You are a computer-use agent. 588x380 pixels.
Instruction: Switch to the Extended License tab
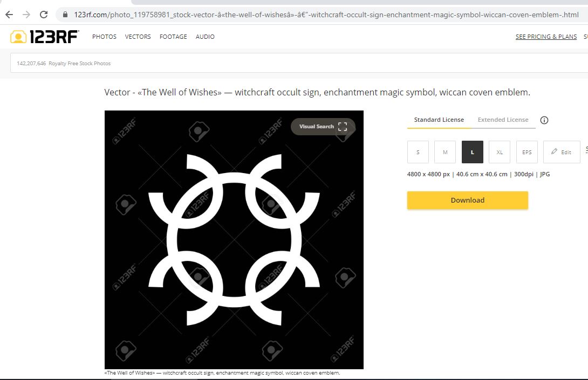(503, 120)
